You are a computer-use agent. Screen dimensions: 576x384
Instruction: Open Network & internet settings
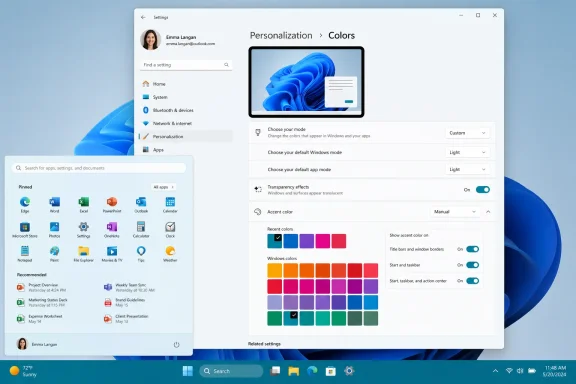[x=186, y=123]
